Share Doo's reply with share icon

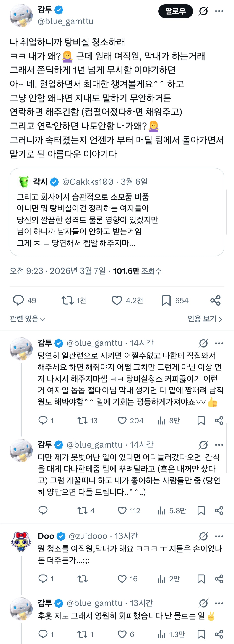(x=219, y=579)
